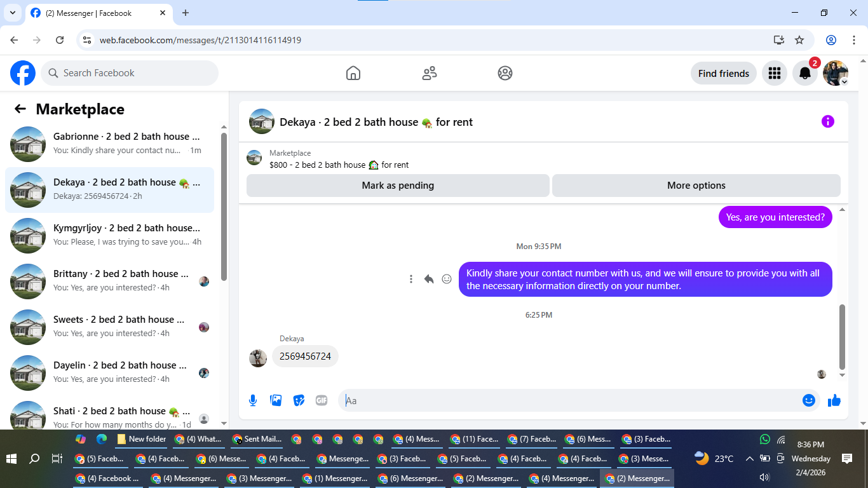This screenshot has height=488, width=868.
Task: Open Brittany conversation
Action: pyautogui.click(x=109, y=281)
